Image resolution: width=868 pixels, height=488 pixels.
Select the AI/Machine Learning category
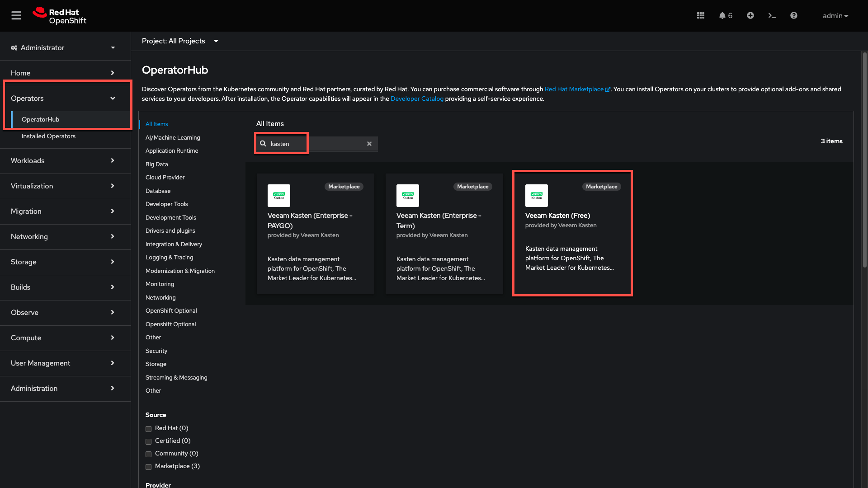click(173, 137)
